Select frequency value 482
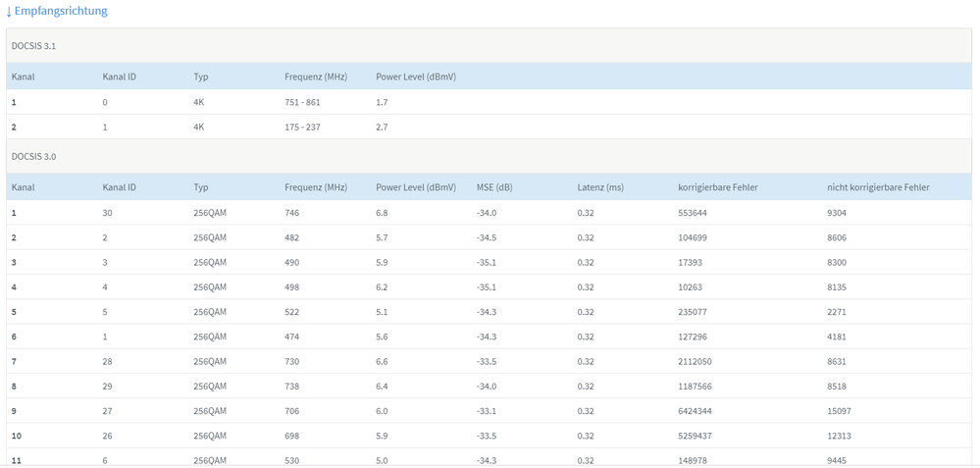Screen dimensions: 980x468 (292, 238)
